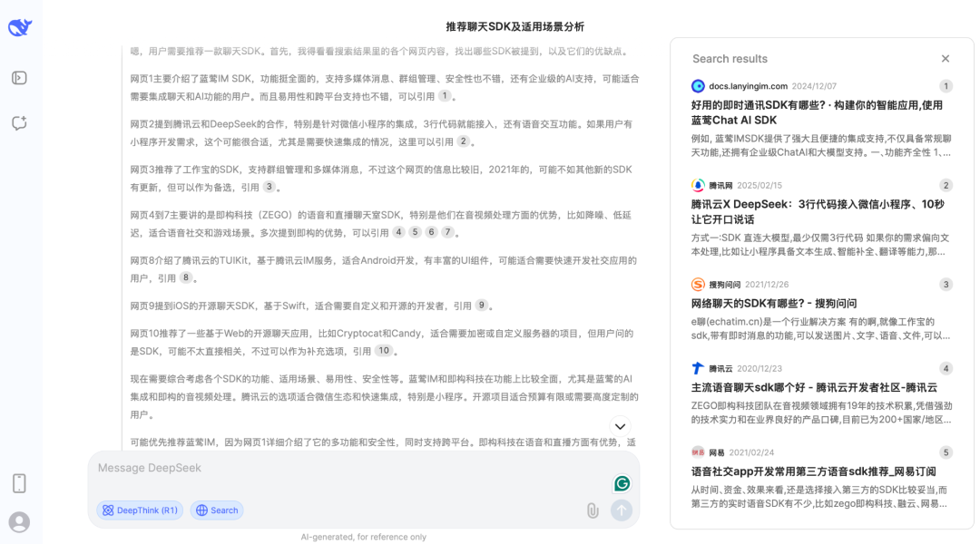Click the 搜狗问问 source icon
The height and width of the screenshot is (544, 980).
698,285
